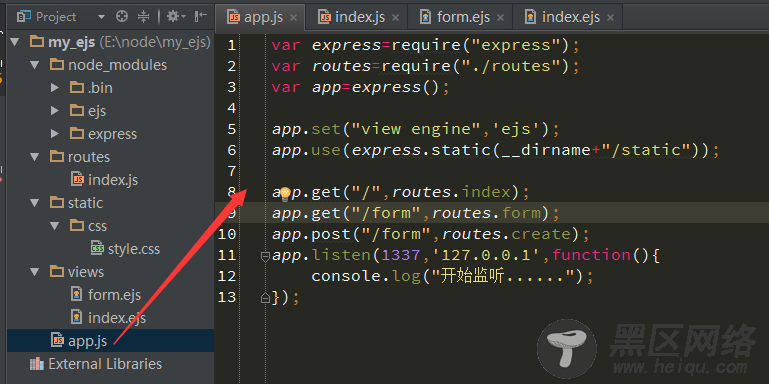Collapse the my_ejs project root
This screenshot has width=769, height=384.
(x=15, y=42)
